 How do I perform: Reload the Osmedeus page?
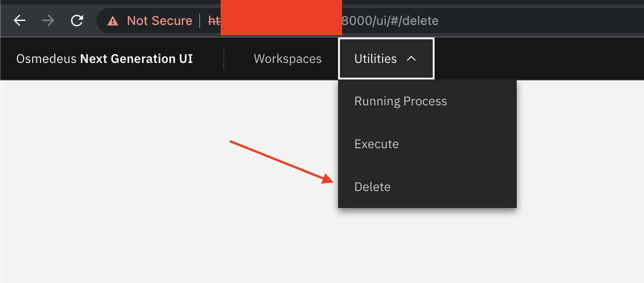tap(76, 20)
